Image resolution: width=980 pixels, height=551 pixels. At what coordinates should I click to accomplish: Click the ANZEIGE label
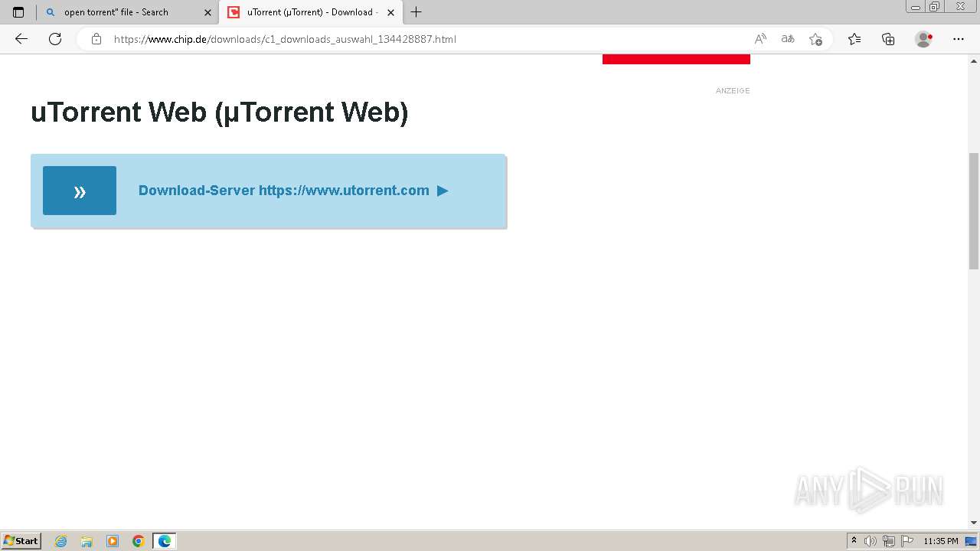pyautogui.click(x=733, y=90)
